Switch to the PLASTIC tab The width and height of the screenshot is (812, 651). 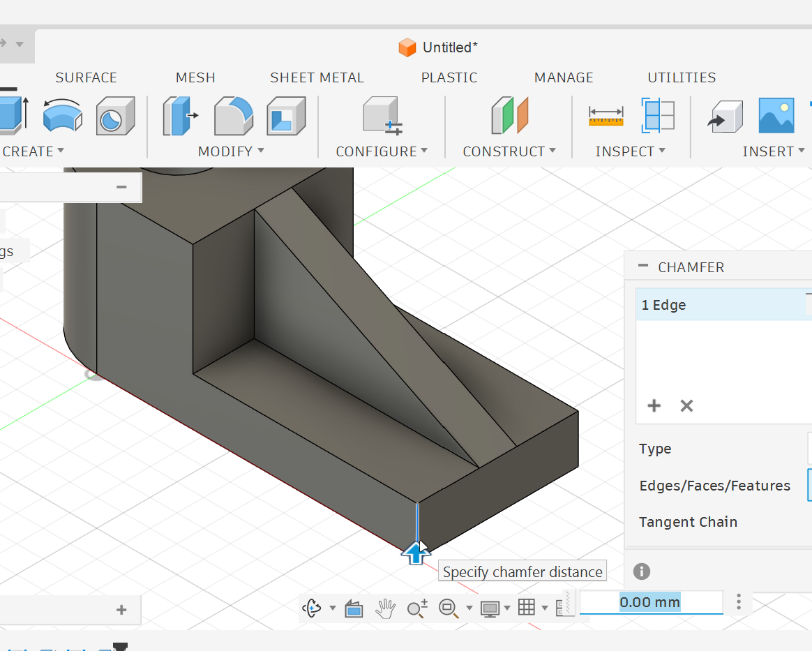tap(449, 77)
